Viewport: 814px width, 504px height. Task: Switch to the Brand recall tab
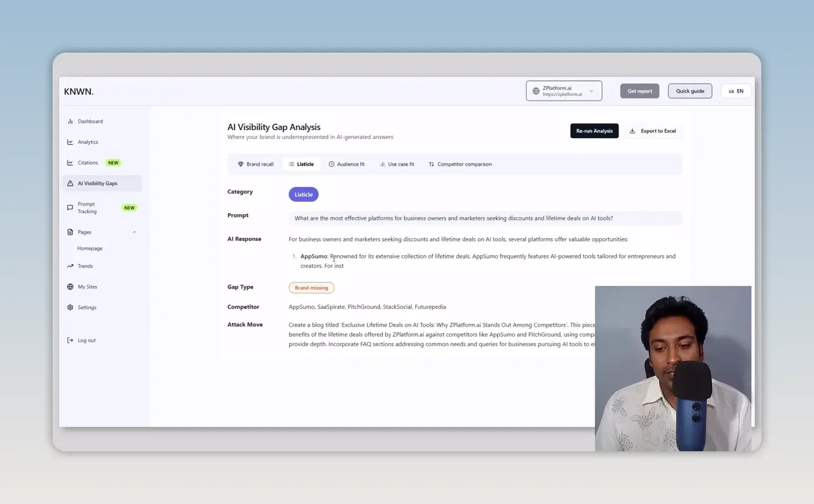click(x=256, y=164)
